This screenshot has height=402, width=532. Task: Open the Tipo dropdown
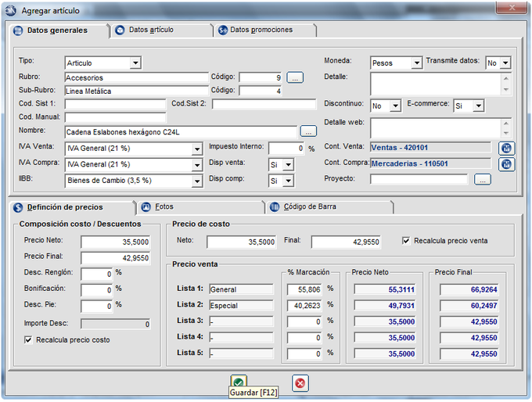point(135,63)
